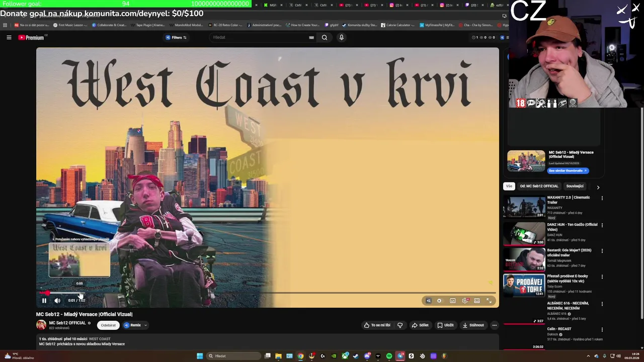This screenshot has width=644, height=362.
Task: Show more chips with right arrow
Action: click(x=598, y=187)
